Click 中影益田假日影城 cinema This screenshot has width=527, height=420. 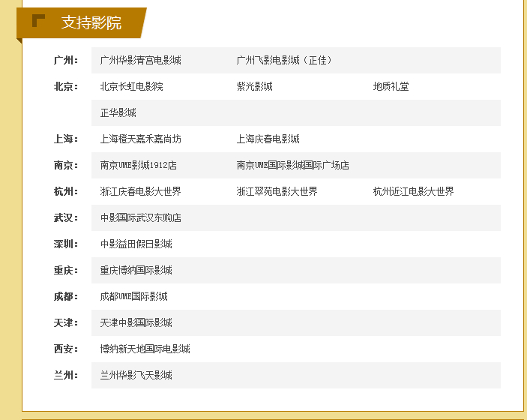[136, 244]
